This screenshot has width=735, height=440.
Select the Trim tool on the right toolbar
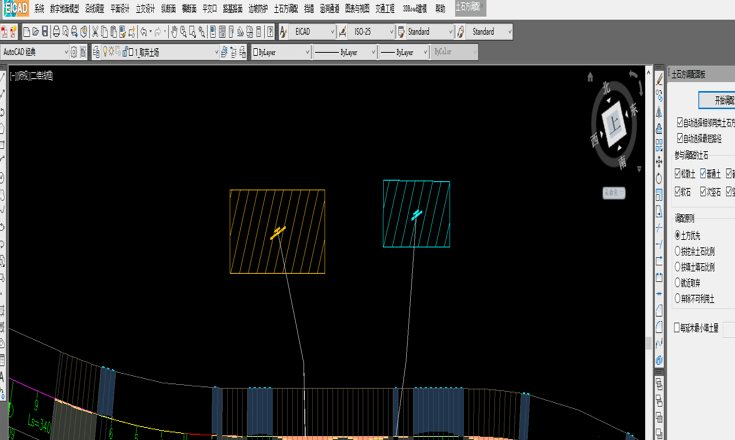pos(659,228)
